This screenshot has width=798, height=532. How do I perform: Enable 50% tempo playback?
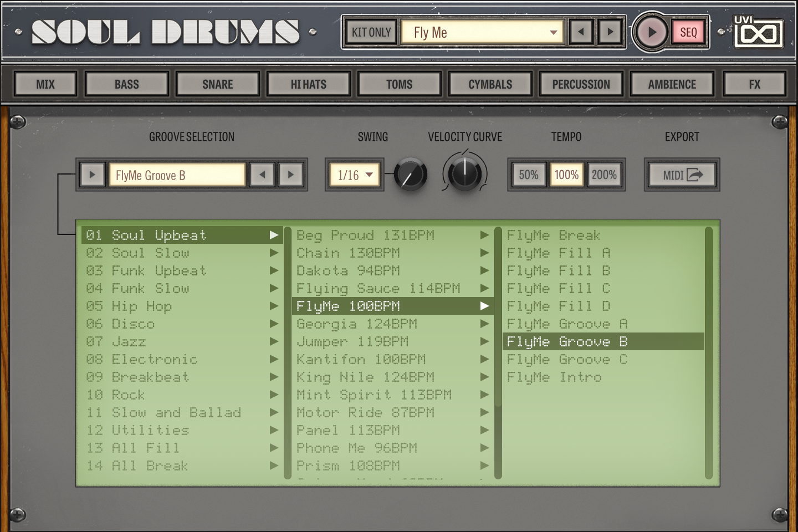528,175
